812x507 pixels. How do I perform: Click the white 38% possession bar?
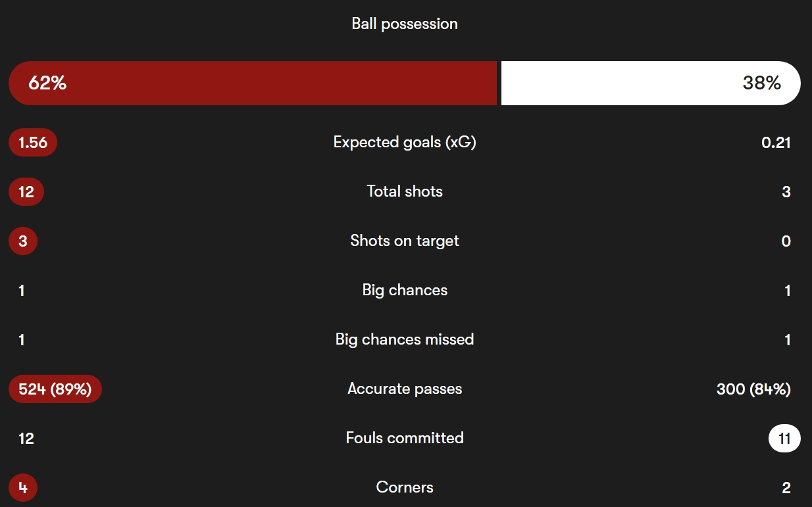click(650, 84)
